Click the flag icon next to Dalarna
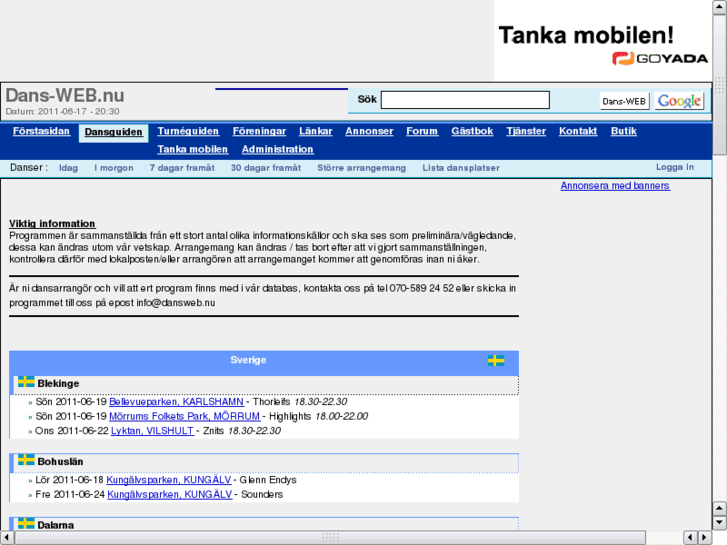 pyautogui.click(x=26, y=524)
